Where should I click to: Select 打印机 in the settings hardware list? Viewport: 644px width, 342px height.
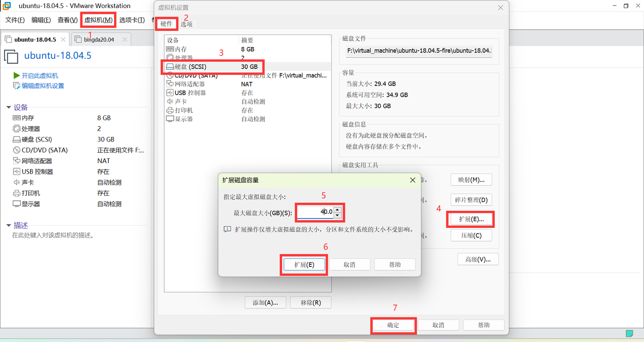point(247,110)
